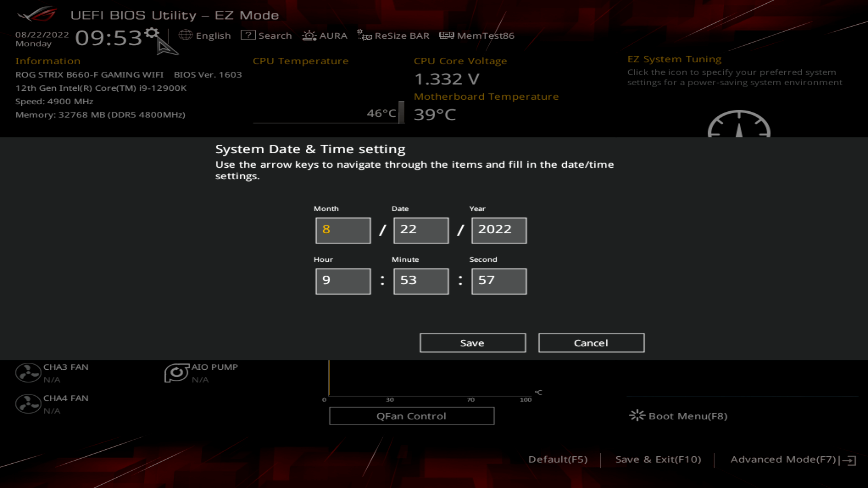
Task: Select the Month input field
Action: (x=343, y=230)
